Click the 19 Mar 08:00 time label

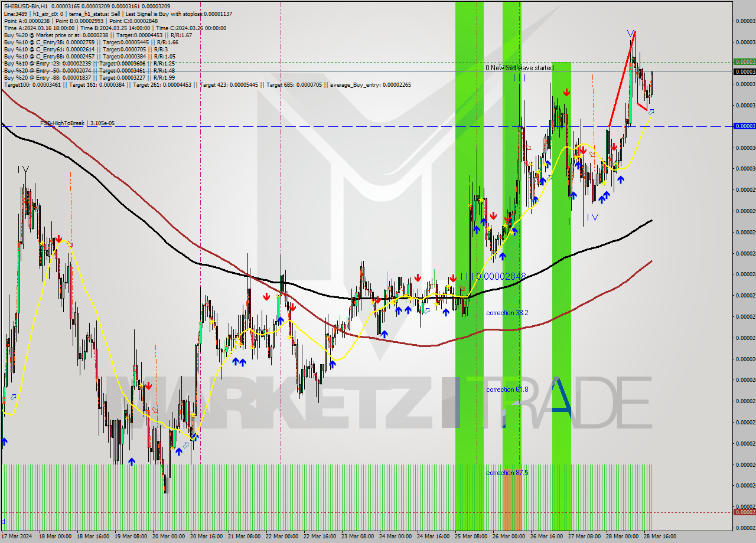(131, 537)
